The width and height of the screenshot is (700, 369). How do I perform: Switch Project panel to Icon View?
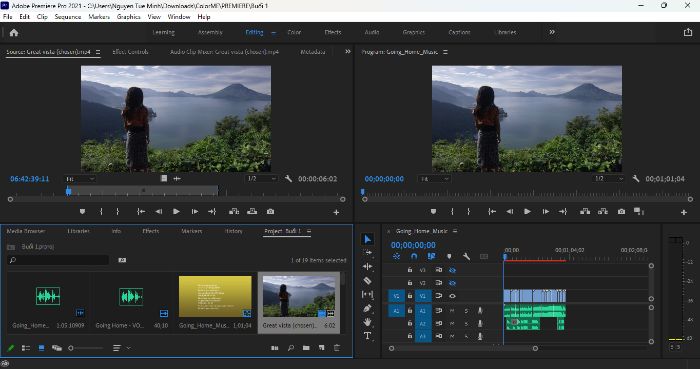point(41,348)
